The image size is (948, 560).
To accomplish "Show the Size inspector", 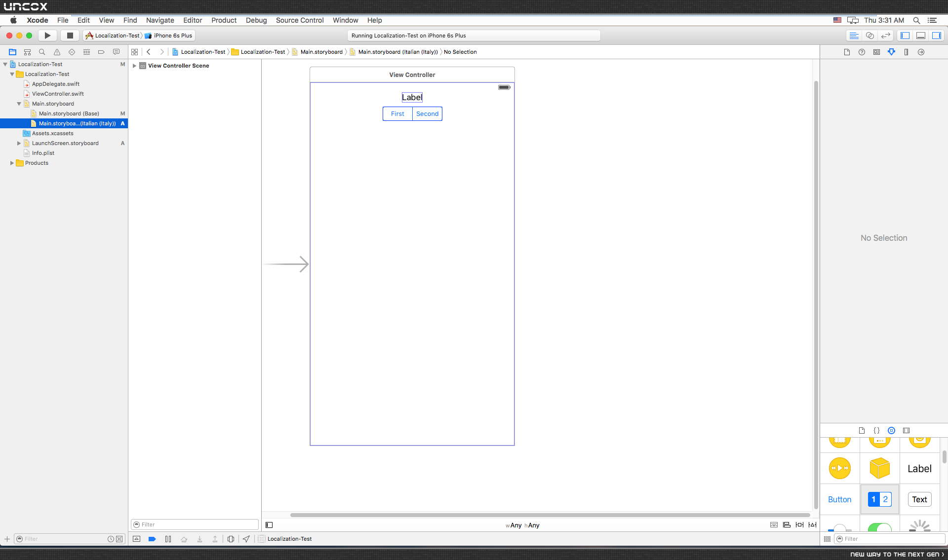I will point(906,52).
